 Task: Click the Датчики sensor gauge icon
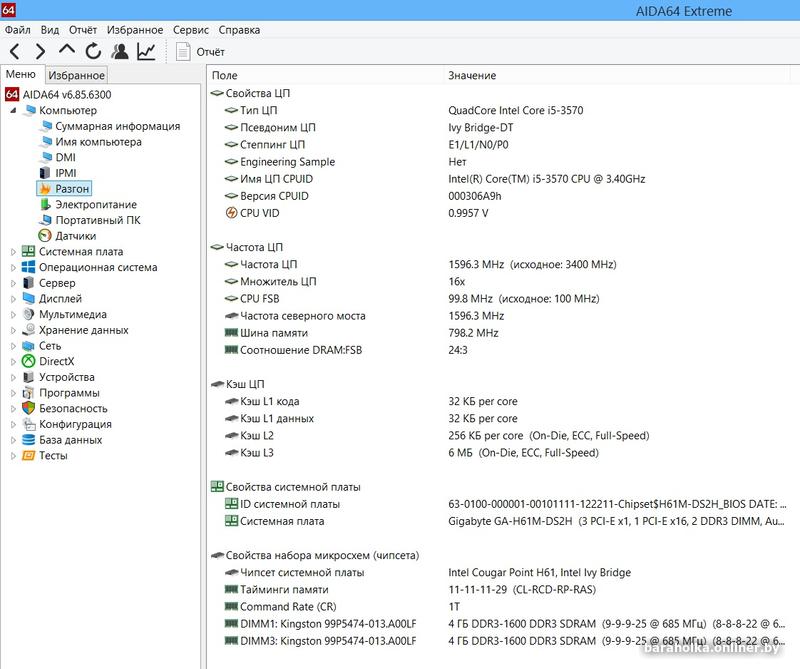click(x=45, y=236)
